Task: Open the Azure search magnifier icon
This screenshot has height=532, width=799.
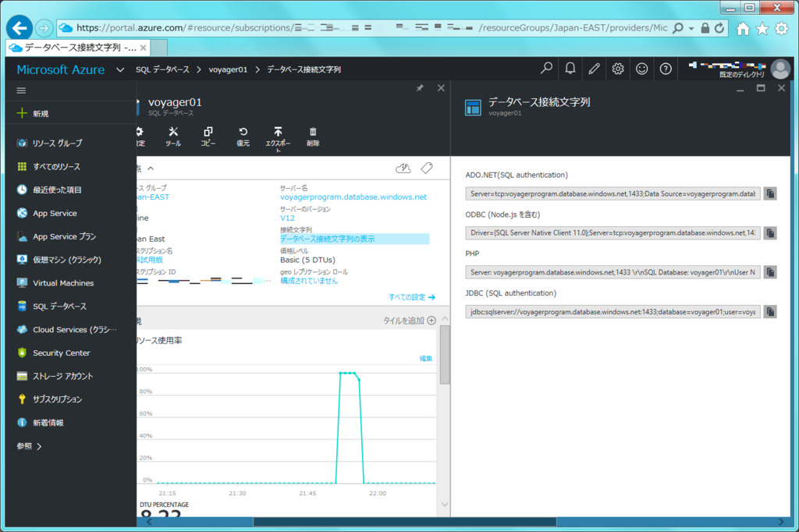Action: pyautogui.click(x=546, y=69)
